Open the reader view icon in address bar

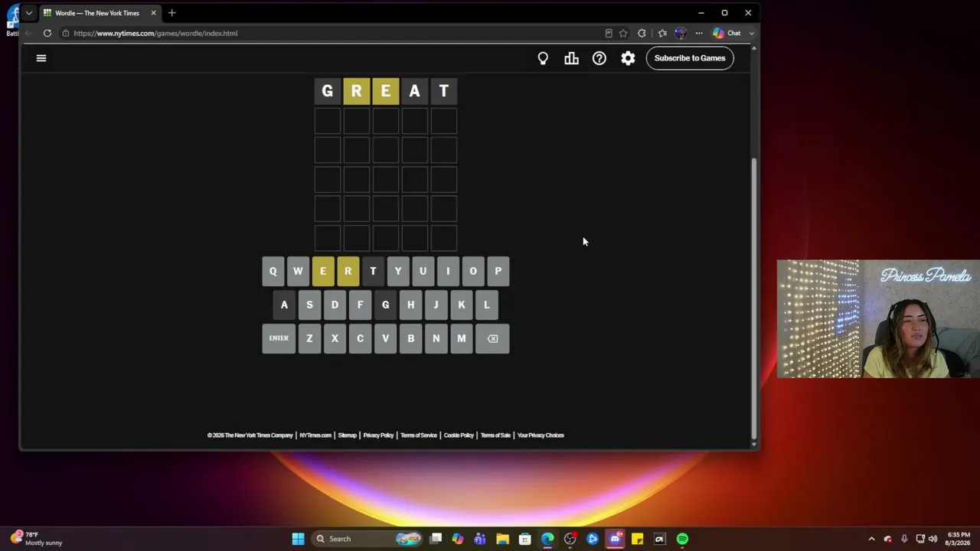[x=609, y=33]
